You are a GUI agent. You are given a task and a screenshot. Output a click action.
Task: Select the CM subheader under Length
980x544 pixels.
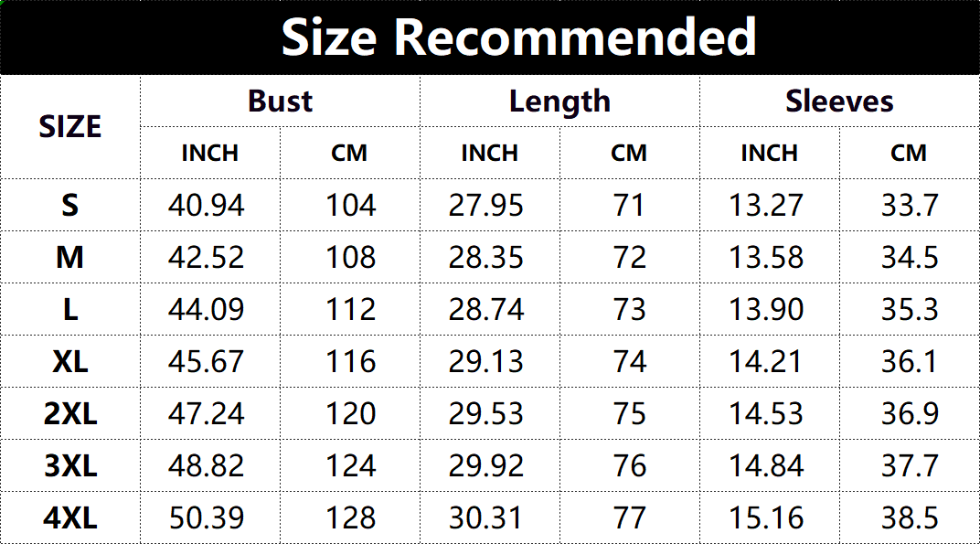point(629,153)
